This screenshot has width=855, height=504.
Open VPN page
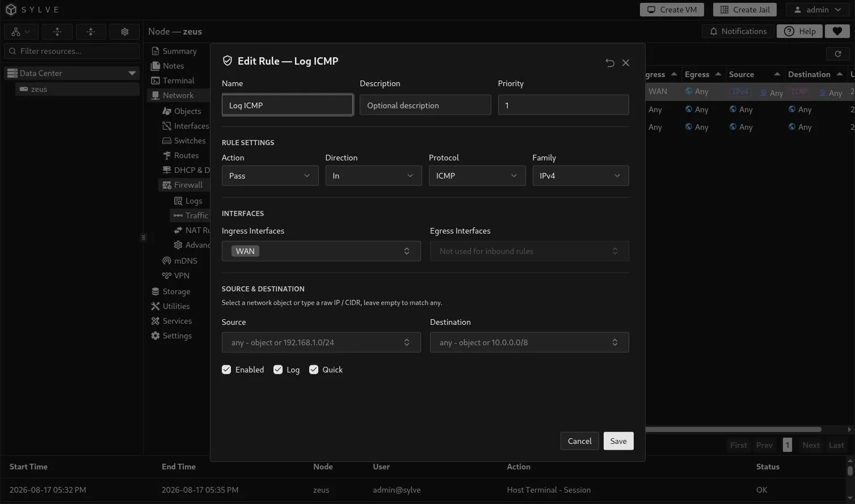tap(182, 276)
